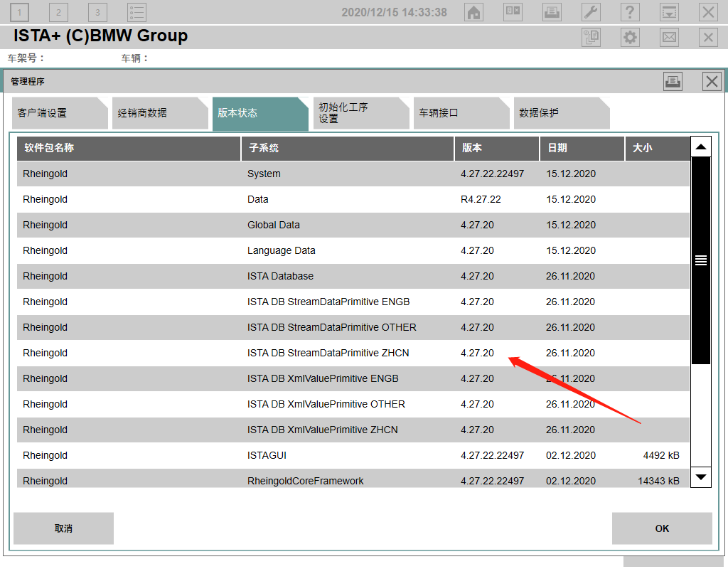Click the 子系统 column header
The width and height of the screenshot is (728, 569).
(x=348, y=148)
